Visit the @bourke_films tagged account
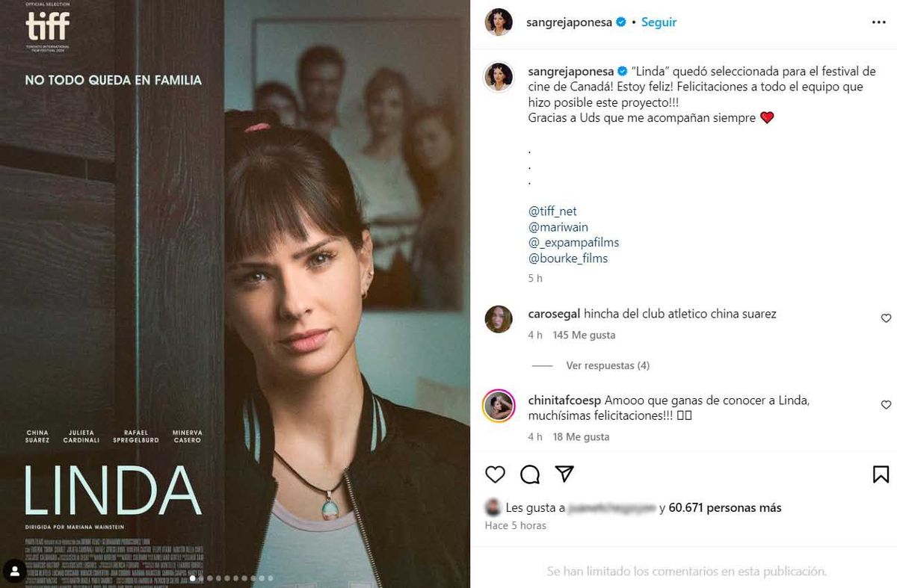Image resolution: width=897 pixels, height=588 pixels. (567, 259)
